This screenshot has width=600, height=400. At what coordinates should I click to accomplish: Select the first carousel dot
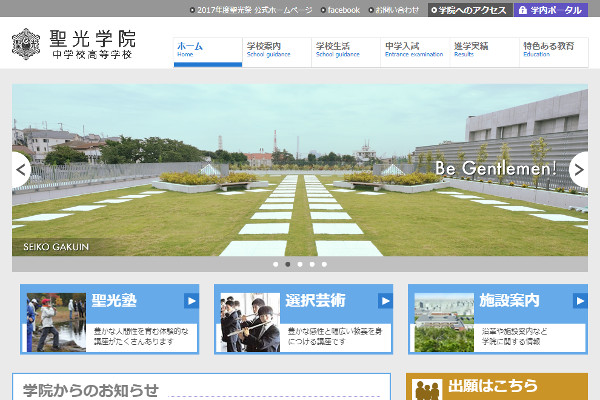276,264
